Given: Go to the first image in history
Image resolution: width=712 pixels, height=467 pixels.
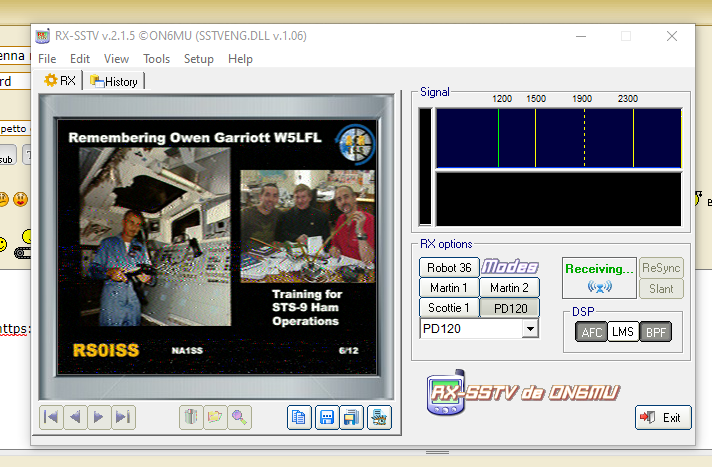Looking at the screenshot, I should tap(51, 417).
